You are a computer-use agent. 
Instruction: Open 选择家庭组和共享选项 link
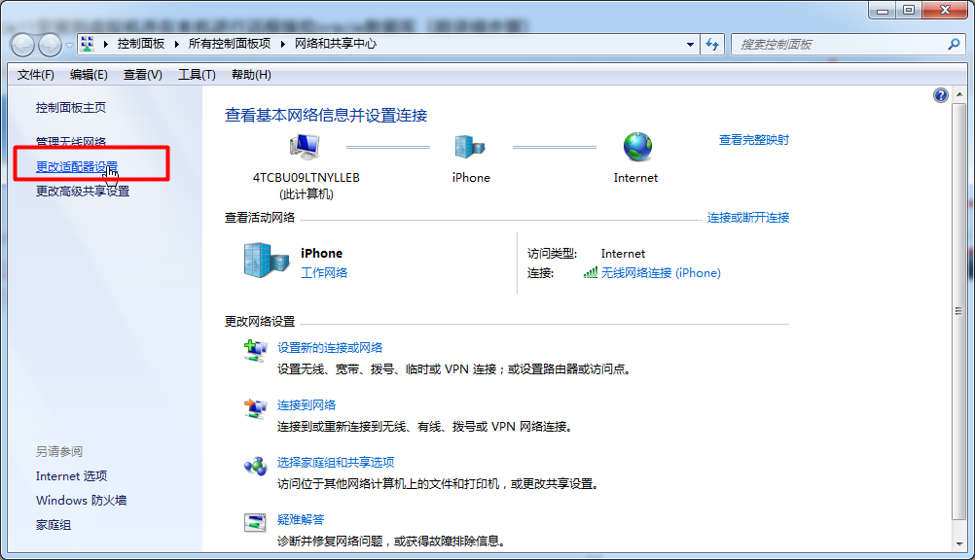[x=336, y=463]
